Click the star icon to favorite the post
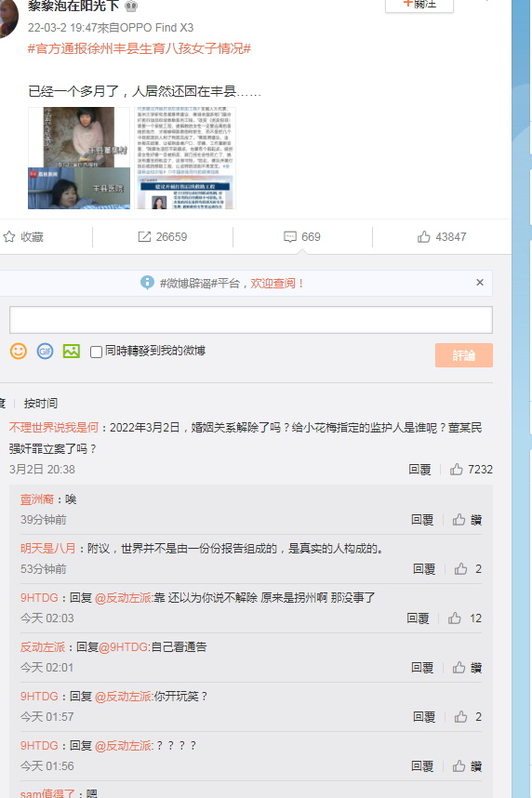Viewport: 532px width, 798px height. click(9, 236)
